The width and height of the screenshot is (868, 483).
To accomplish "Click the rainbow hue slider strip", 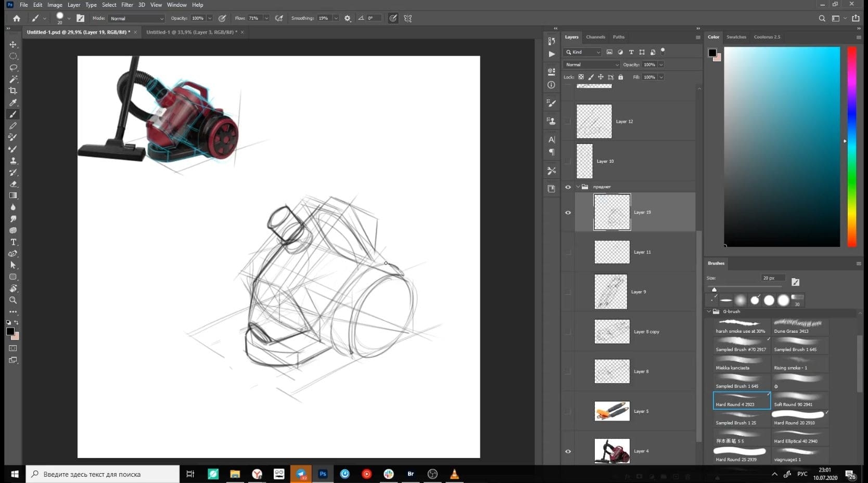I will click(x=852, y=147).
